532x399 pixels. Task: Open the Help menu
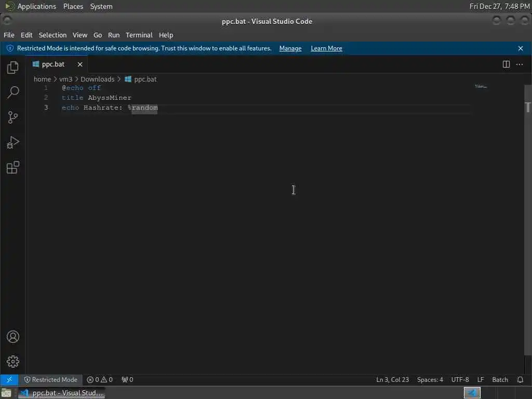pos(166,35)
